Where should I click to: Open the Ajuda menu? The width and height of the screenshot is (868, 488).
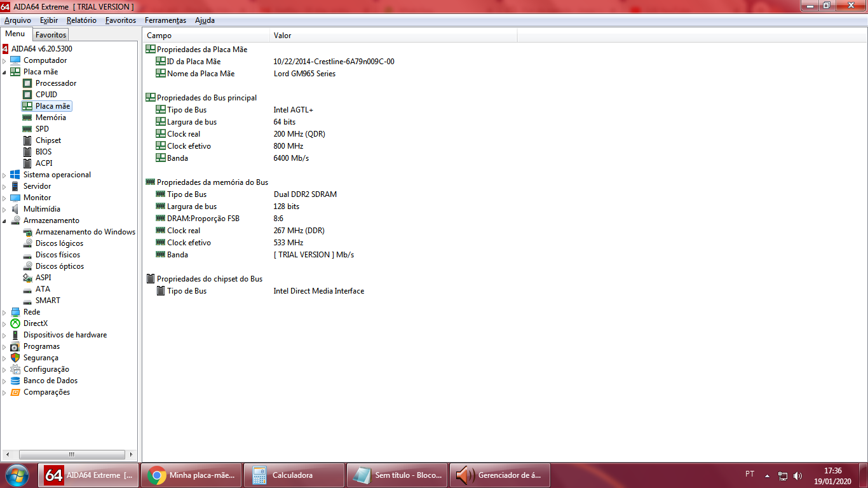tap(205, 20)
